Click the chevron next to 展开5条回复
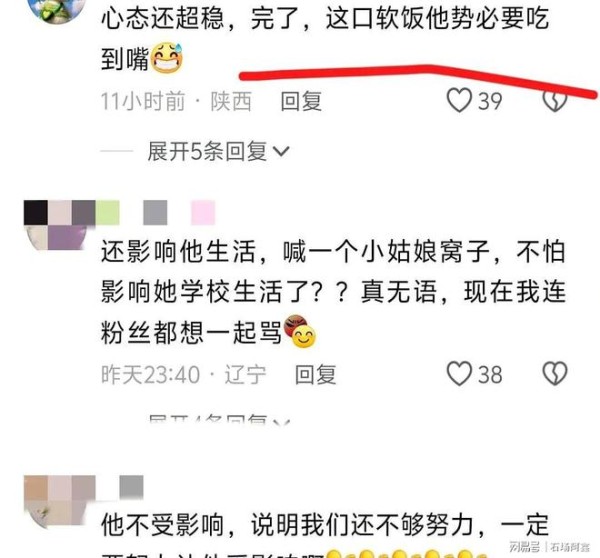Screen dimensions: 600x558 click(x=281, y=152)
